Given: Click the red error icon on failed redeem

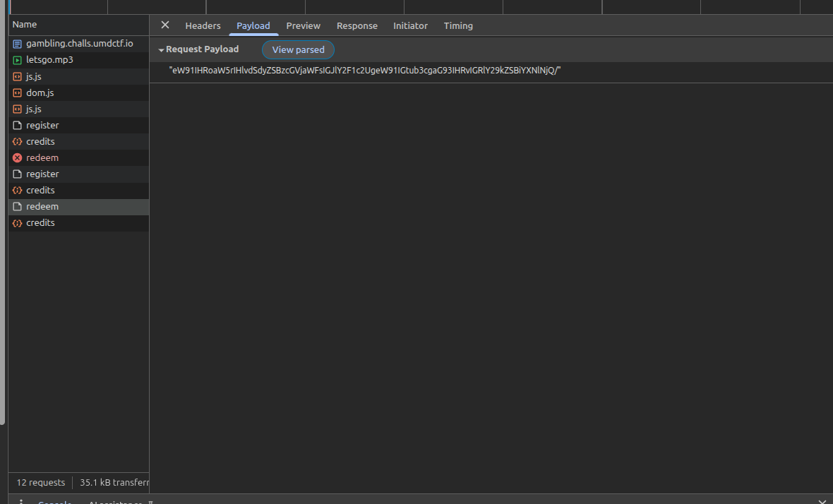Looking at the screenshot, I should 18,157.
